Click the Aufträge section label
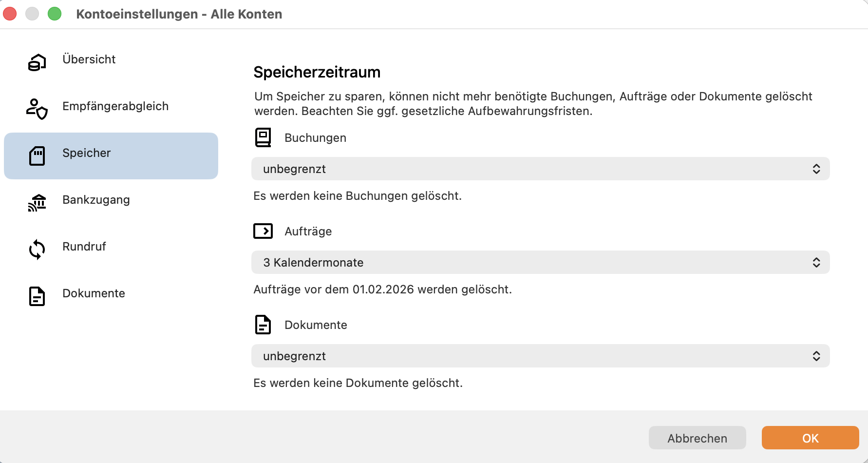Viewport: 868px width, 463px height. coord(308,231)
